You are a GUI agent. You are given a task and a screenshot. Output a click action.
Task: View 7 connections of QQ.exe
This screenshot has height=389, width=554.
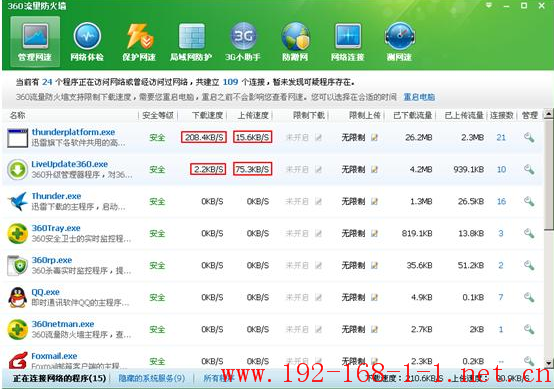point(501,297)
